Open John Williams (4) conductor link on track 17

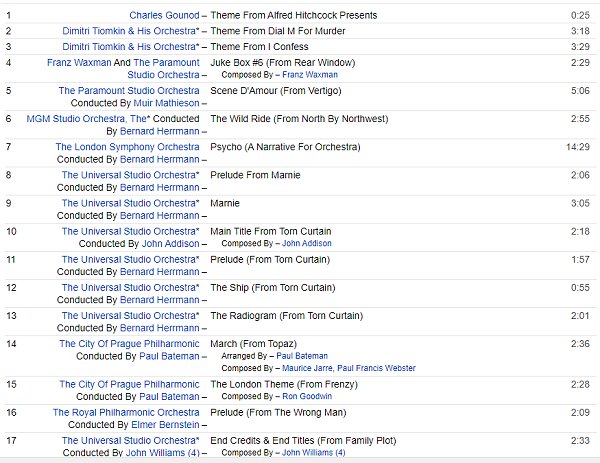tap(163, 453)
